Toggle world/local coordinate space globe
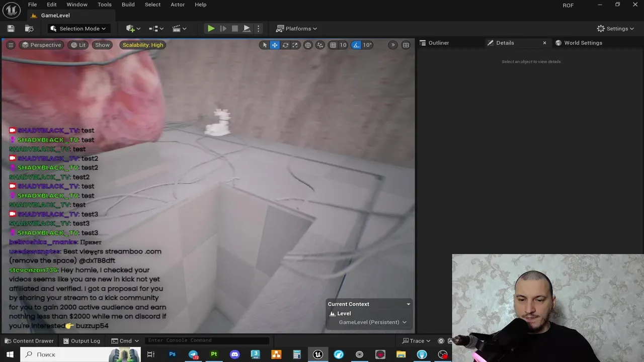Screen dimensions: 644x362 coord(308,45)
